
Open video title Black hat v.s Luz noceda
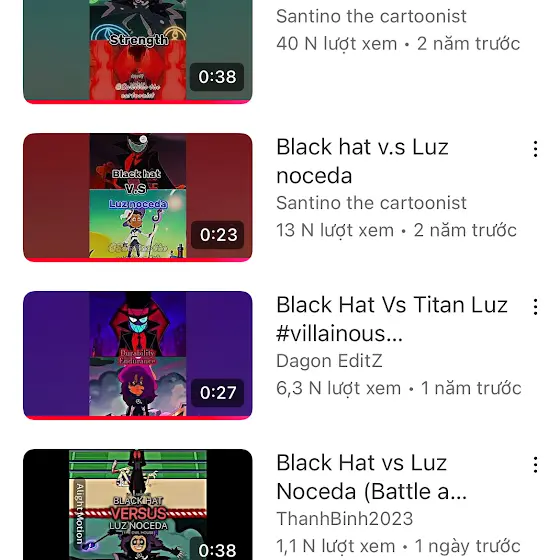point(362,161)
